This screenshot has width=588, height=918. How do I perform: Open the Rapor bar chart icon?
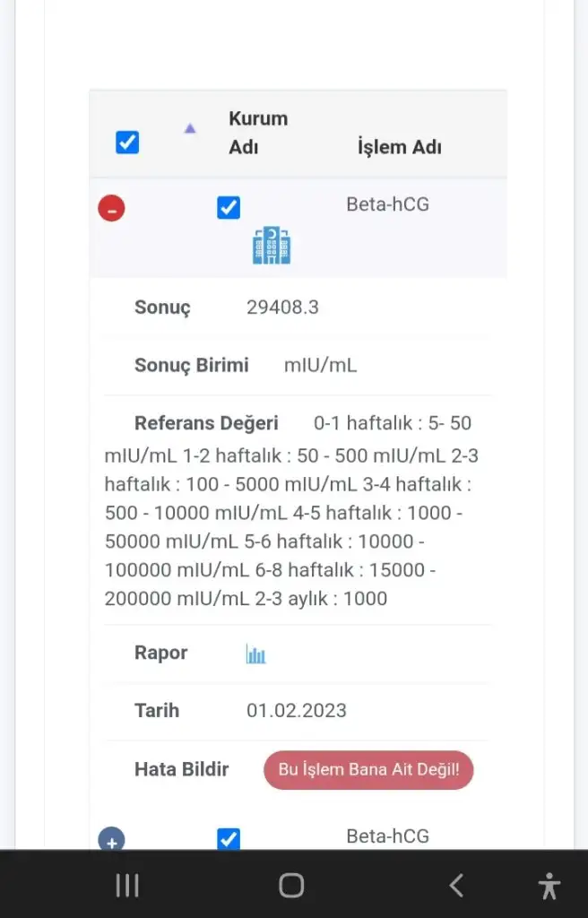click(x=256, y=654)
